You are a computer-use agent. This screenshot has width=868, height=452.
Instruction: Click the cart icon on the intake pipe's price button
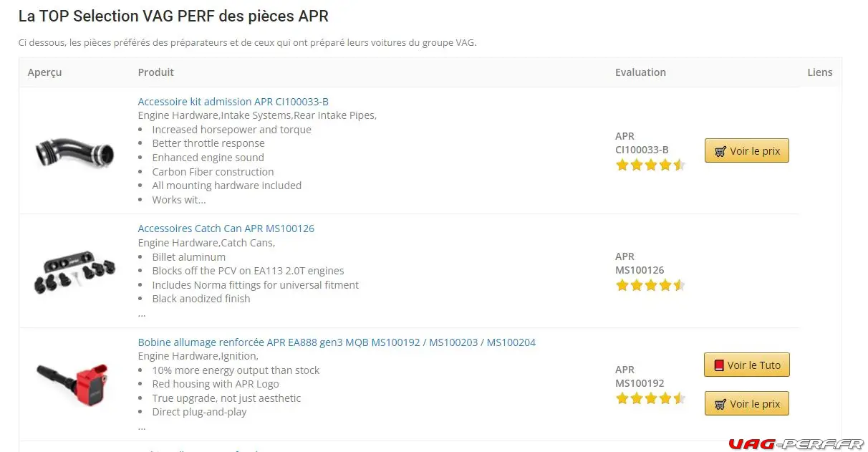click(720, 151)
